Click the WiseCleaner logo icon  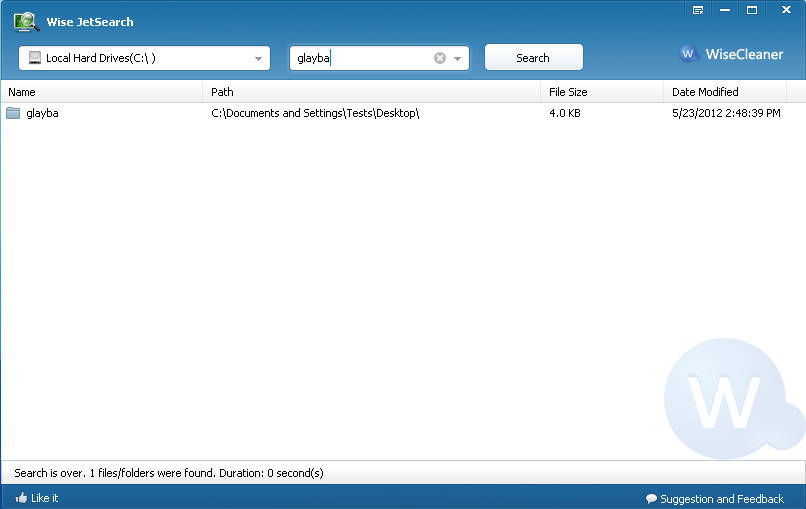(689, 54)
